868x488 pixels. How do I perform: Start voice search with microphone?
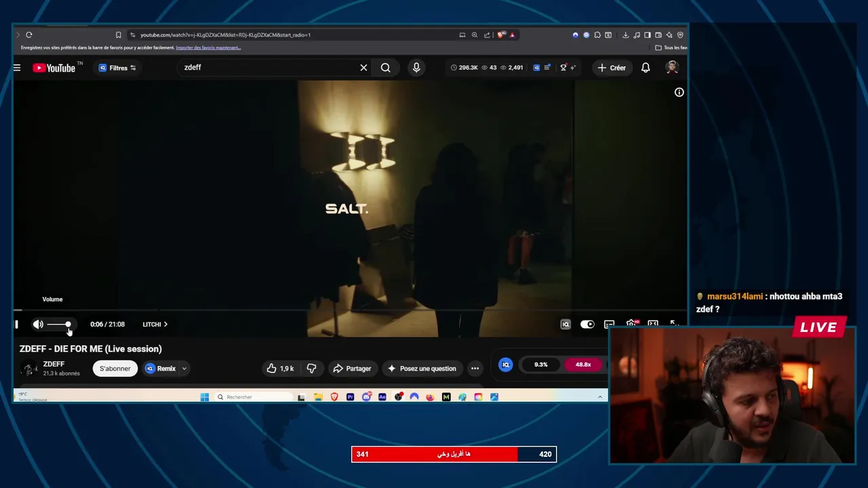[x=416, y=68]
